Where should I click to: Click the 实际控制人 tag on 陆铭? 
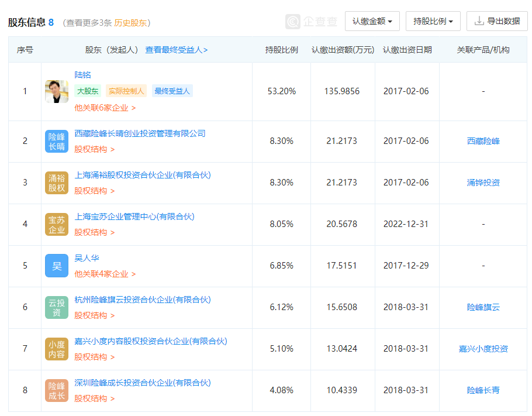126,91
